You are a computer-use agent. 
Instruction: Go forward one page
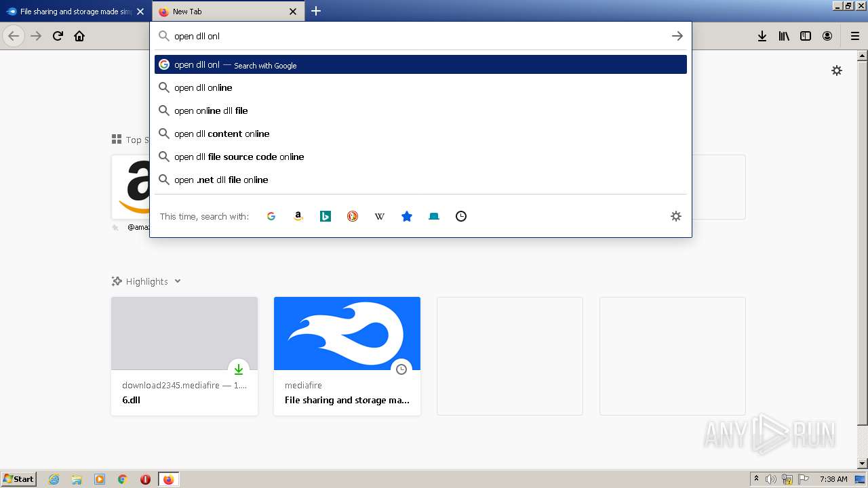(x=36, y=36)
